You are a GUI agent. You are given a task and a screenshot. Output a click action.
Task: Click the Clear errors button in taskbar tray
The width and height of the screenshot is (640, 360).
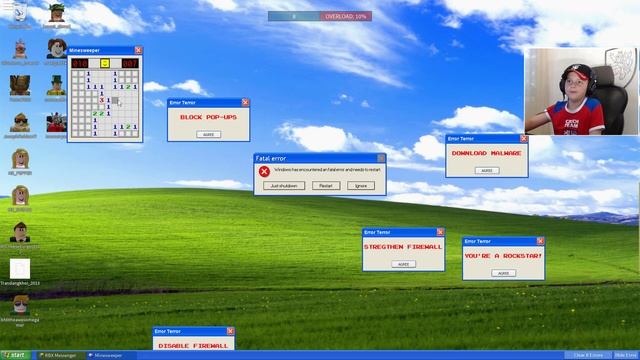(x=588, y=356)
